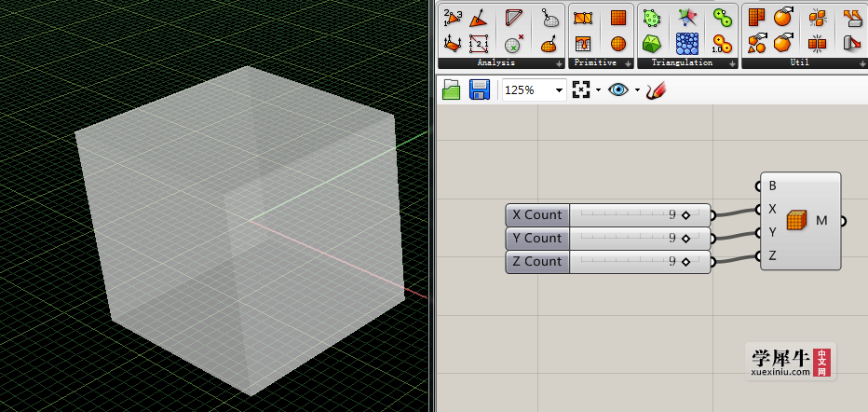Image resolution: width=868 pixels, height=412 pixels.
Task: Toggle the preview eye icon
Action: [x=617, y=89]
